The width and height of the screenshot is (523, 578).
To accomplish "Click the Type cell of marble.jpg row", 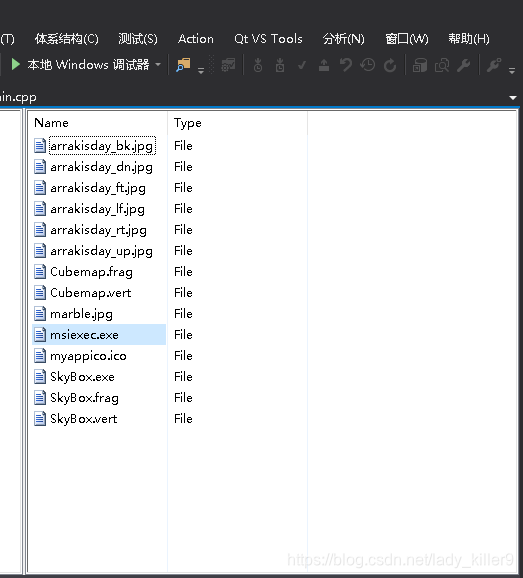I will (x=183, y=314).
